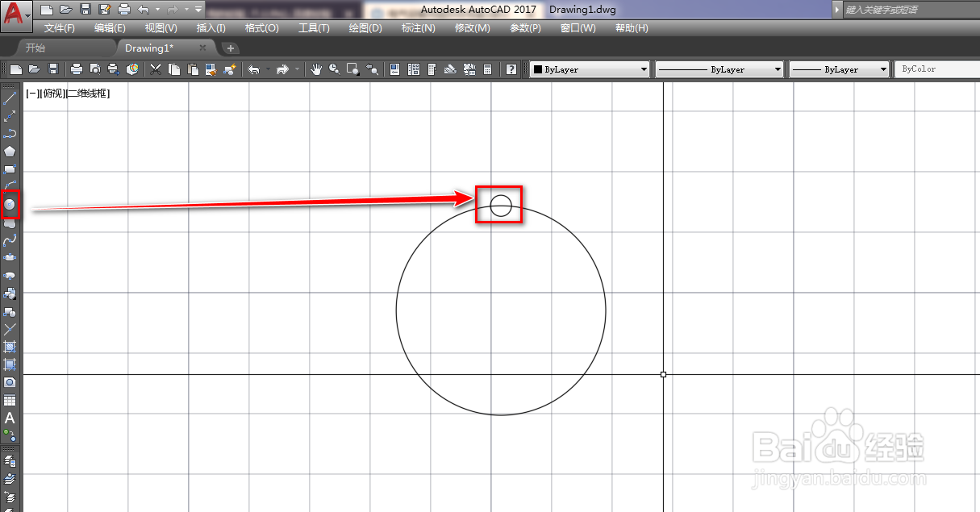Open the Sheet Set Manager icon
Image resolution: width=980 pixels, height=512 pixels.
tap(451, 69)
